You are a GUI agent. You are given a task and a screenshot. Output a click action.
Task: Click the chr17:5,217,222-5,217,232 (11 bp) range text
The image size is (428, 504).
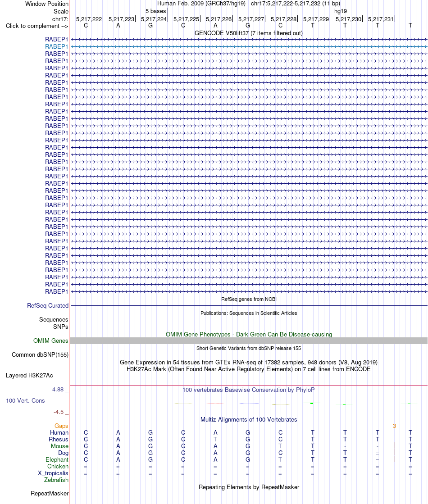(x=296, y=4)
